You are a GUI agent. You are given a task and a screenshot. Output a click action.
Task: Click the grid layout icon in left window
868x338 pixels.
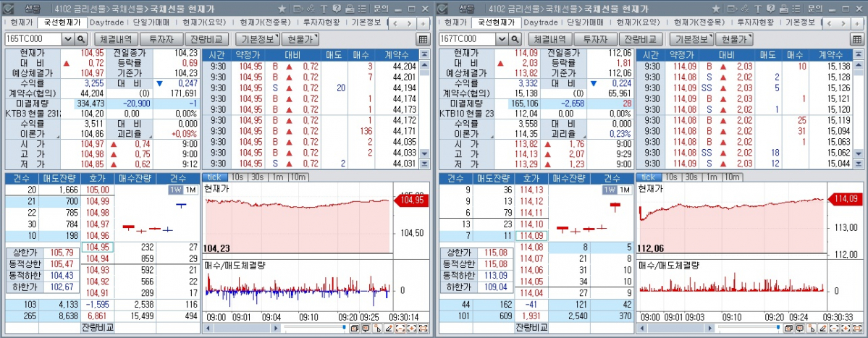(x=422, y=39)
